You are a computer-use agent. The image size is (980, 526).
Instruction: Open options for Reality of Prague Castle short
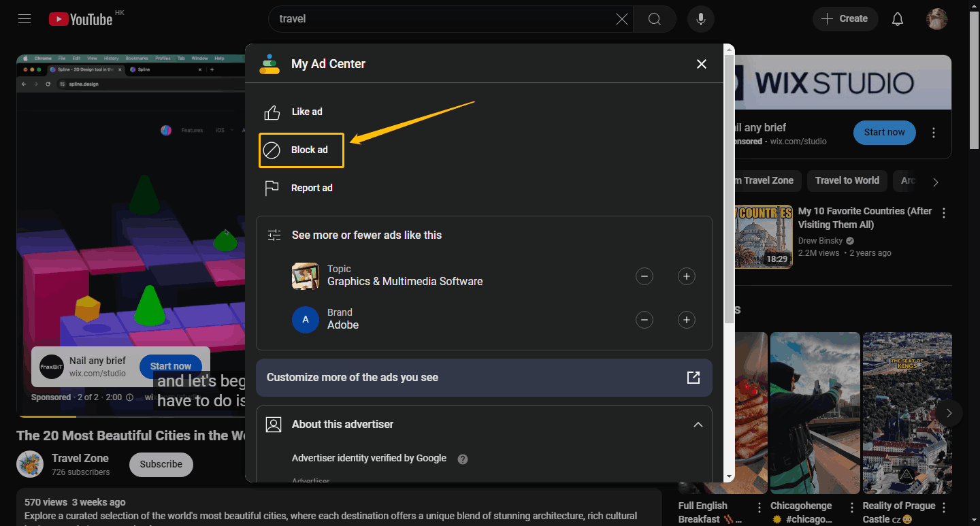tap(944, 508)
